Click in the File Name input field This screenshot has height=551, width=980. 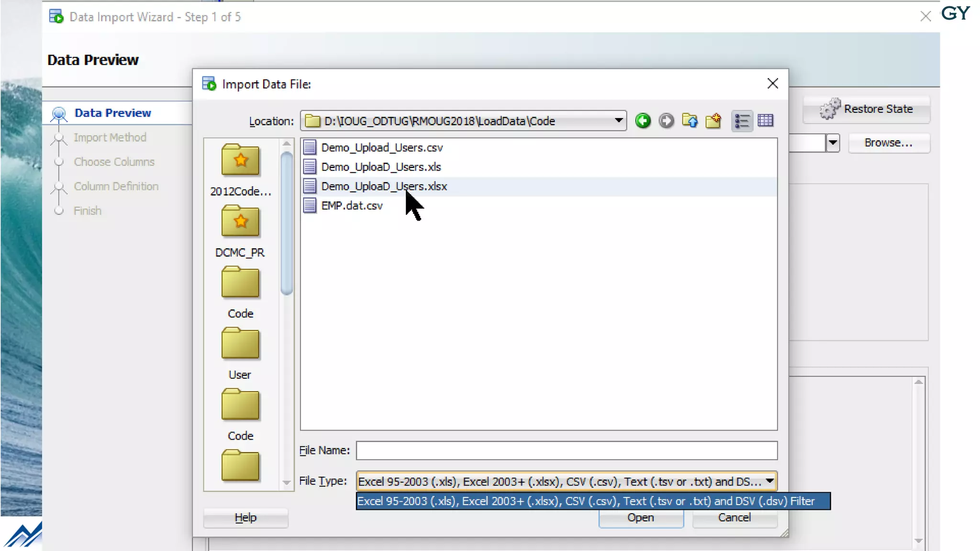coord(567,451)
